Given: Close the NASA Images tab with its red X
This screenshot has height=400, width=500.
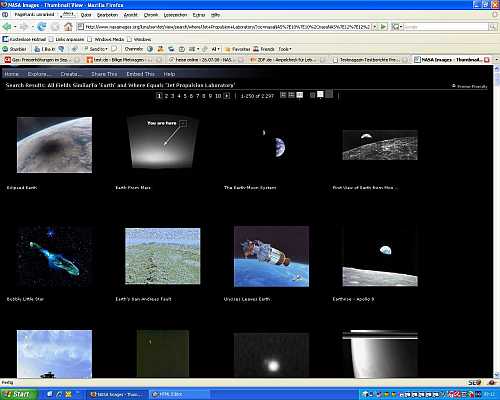Looking at the screenshot, I should coord(487,60).
